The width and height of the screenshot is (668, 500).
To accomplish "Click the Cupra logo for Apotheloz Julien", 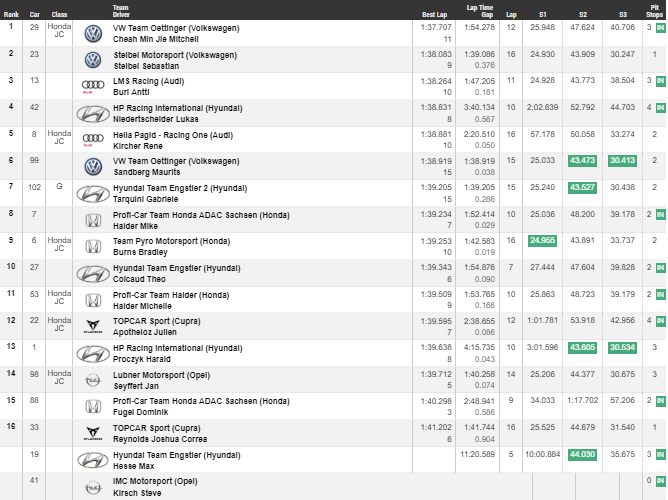I will tap(93, 324).
